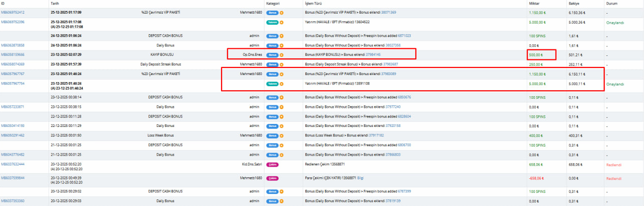Select Kid.Dns.Sabri user cell
This screenshot has width=644, height=206.
(252, 164)
